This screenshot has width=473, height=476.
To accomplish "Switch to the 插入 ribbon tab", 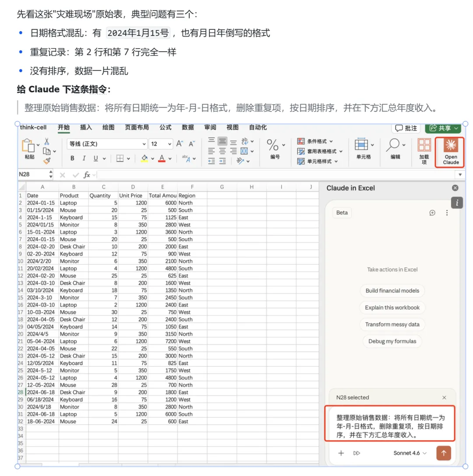I will [86, 127].
